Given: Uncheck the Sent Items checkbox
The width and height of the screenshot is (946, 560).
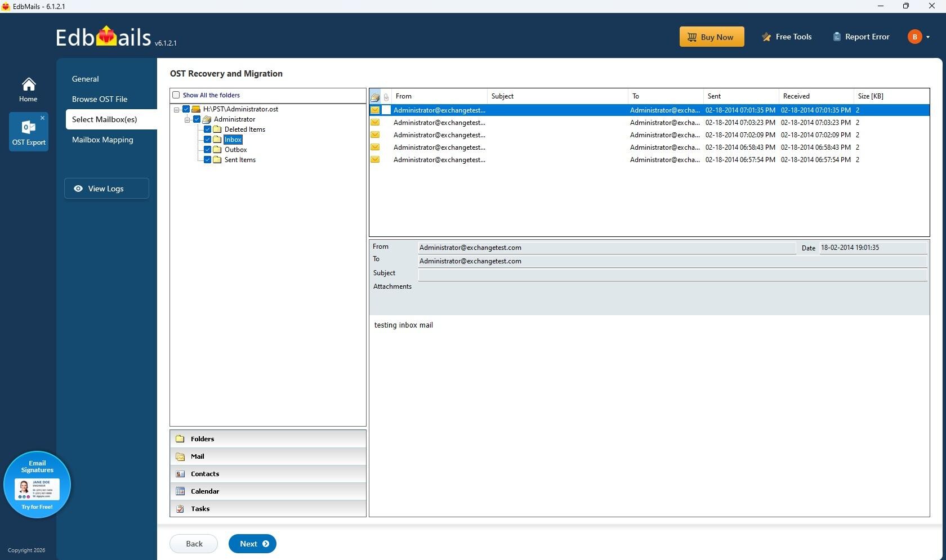Looking at the screenshot, I should coord(207,160).
